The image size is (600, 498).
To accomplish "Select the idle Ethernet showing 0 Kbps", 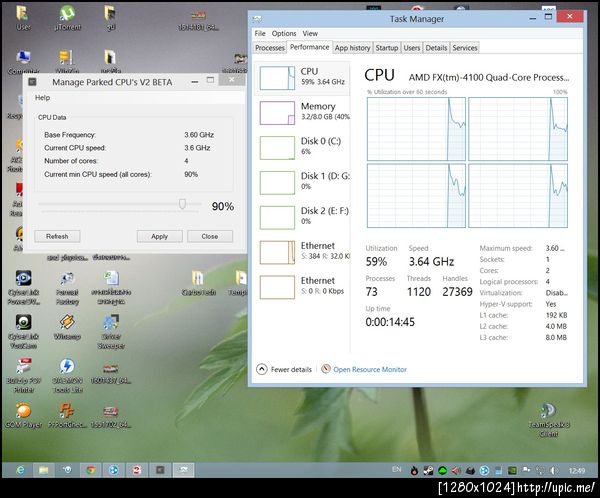I will pyautogui.click(x=302, y=287).
